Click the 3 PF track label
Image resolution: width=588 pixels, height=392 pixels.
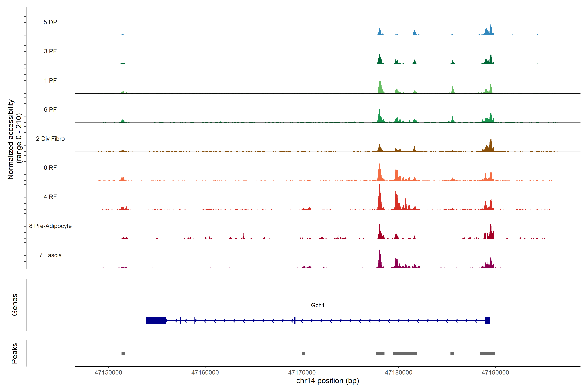point(50,51)
